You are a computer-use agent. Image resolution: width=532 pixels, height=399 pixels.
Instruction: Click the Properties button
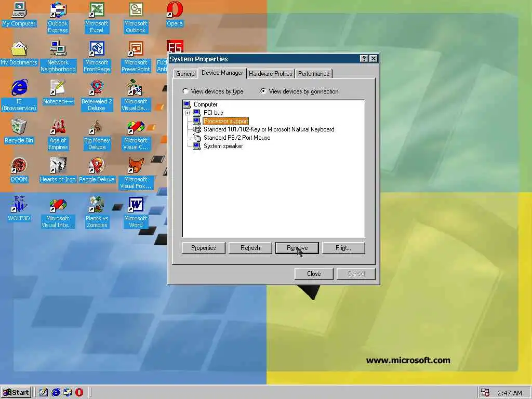pyautogui.click(x=204, y=248)
